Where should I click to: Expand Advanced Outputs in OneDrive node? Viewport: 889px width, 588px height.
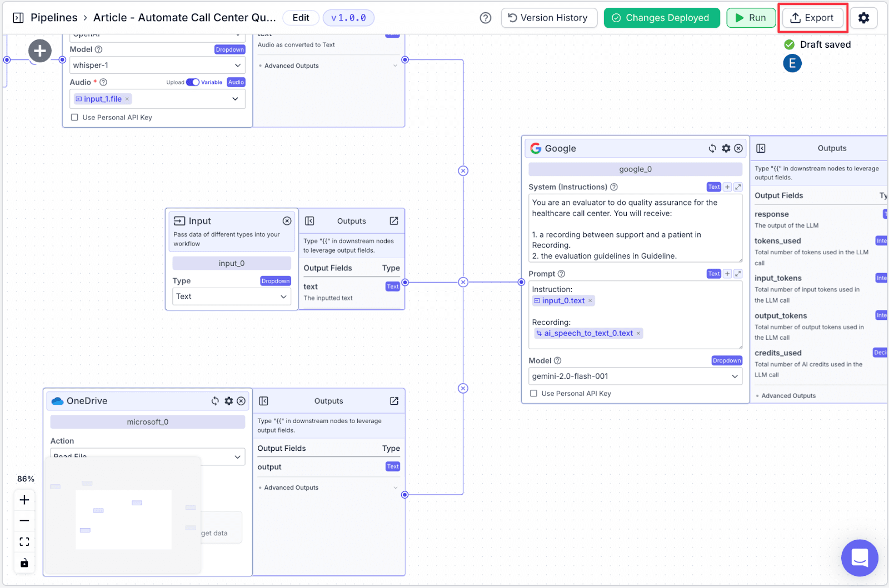[328, 488]
